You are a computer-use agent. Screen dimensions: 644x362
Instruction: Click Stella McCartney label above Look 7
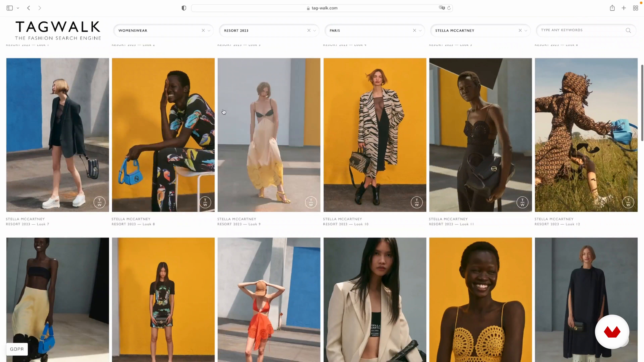(x=25, y=219)
